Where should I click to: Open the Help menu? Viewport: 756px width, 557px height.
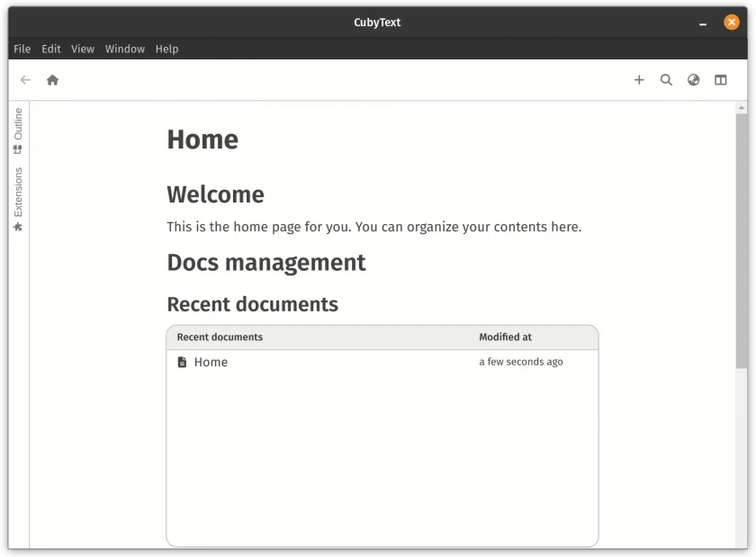(x=166, y=49)
